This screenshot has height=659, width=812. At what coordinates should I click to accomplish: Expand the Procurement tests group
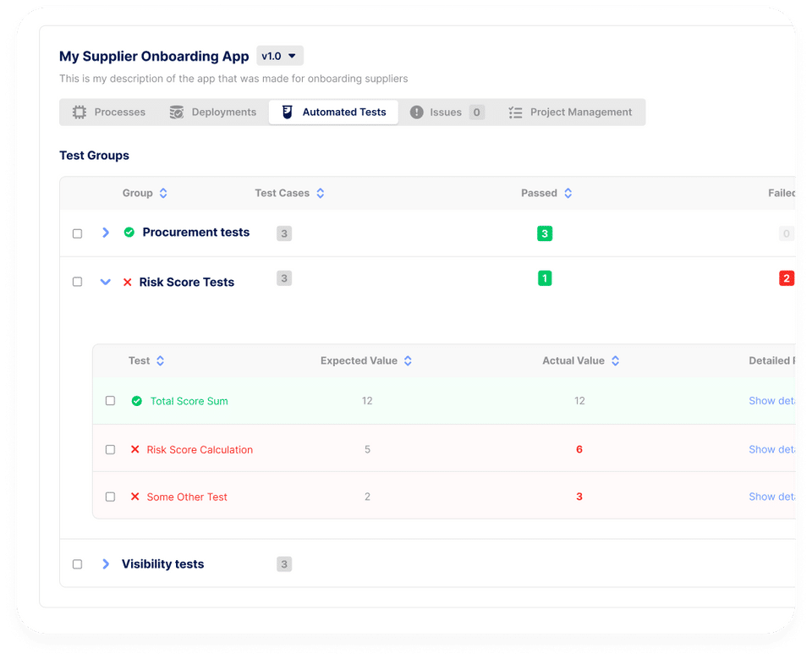[x=106, y=233]
